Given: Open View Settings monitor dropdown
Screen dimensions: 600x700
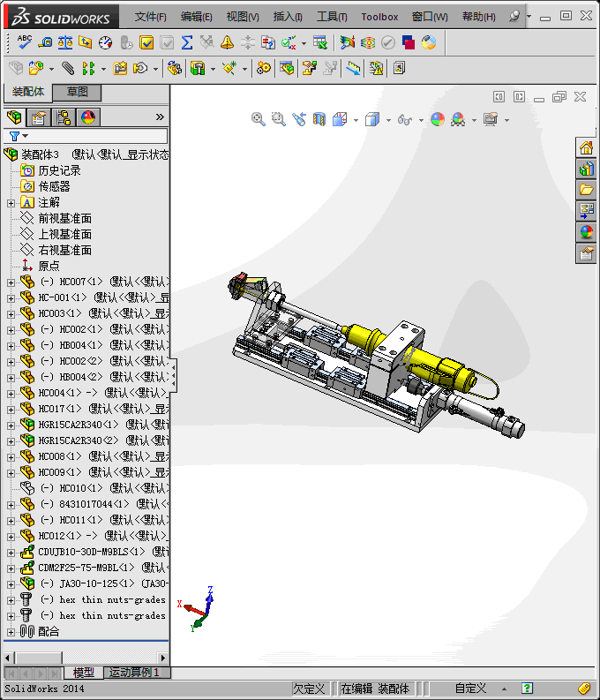Looking at the screenshot, I should (x=506, y=120).
